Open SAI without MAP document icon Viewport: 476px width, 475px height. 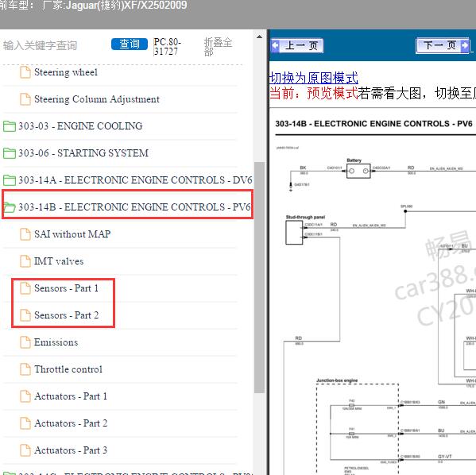25,234
